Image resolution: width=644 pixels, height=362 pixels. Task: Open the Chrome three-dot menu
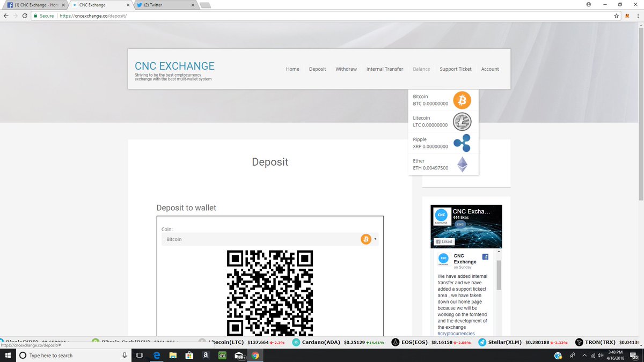click(638, 16)
